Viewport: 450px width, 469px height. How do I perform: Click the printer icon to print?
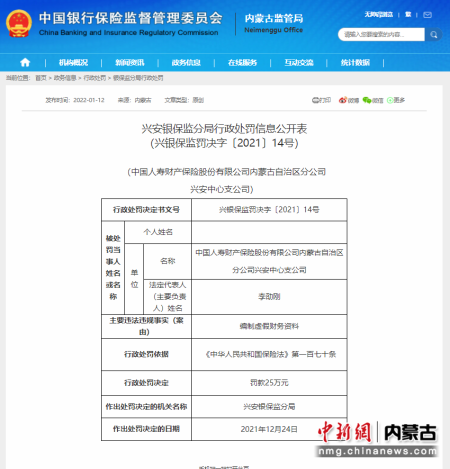pyautogui.click(x=316, y=100)
